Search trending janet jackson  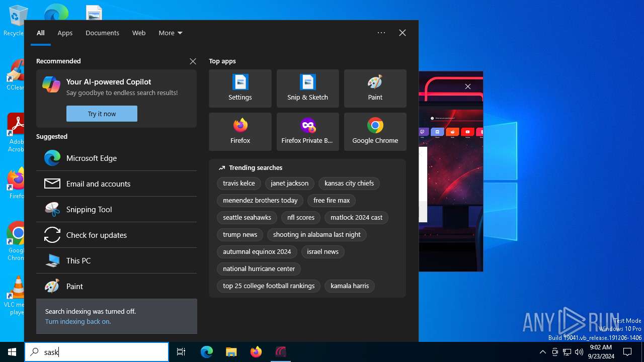[x=290, y=184]
